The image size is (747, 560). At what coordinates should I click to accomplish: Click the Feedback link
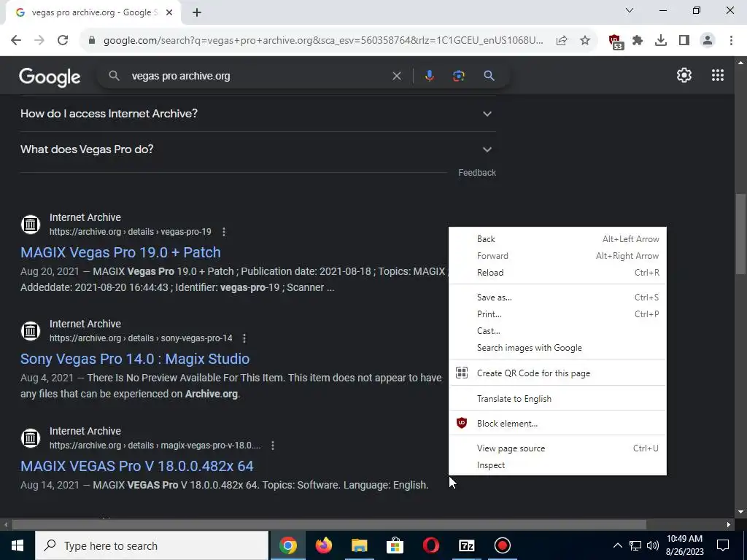click(477, 173)
